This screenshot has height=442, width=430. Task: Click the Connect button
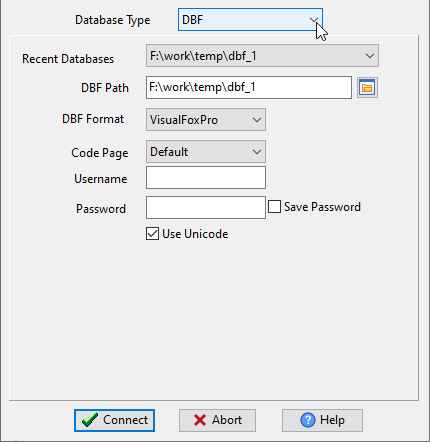click(114, 420)
